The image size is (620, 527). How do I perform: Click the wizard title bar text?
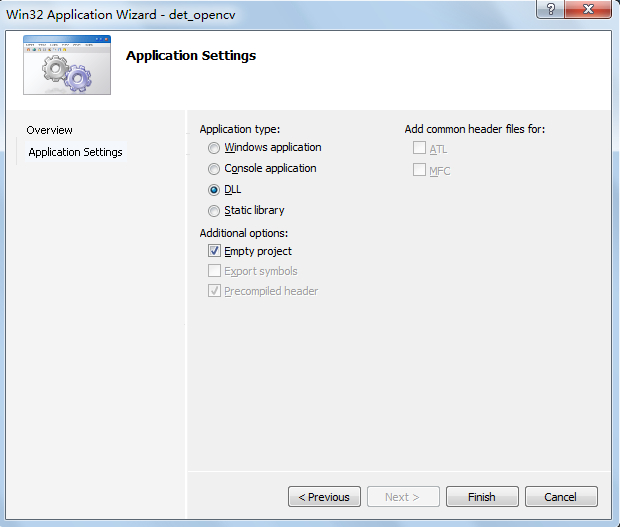[121, 15]
